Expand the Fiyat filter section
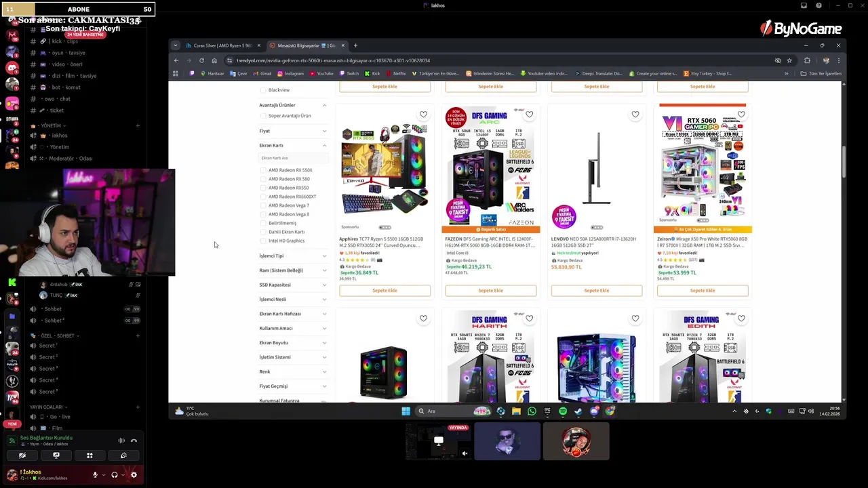 tap(293, 131)
